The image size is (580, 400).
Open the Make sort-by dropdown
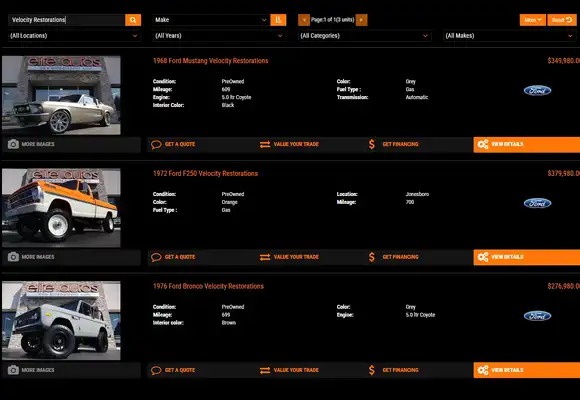[x=211, y=20]
